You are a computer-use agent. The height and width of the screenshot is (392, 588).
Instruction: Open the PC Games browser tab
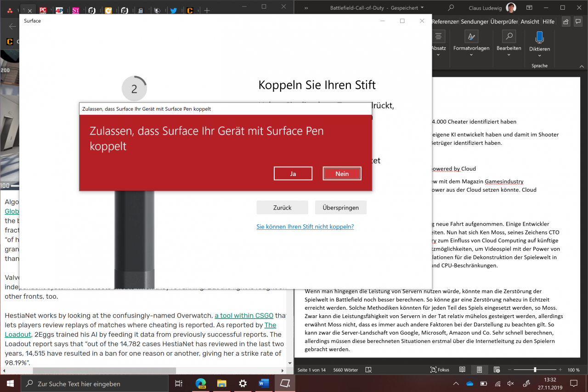(x=43, y=10)
